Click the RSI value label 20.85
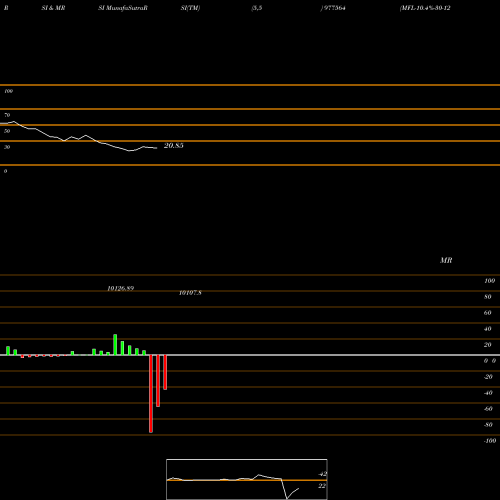Screen dimensions: 500x500 174,146
